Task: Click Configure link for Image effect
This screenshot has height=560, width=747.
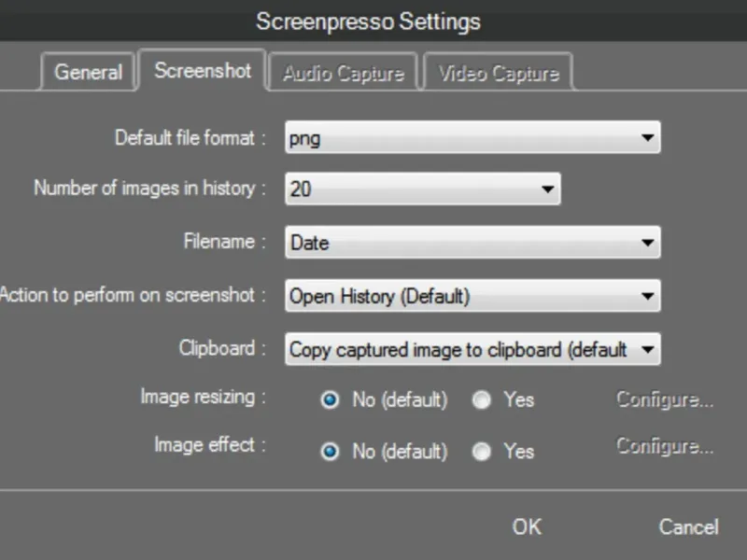Action: click(665, 446)
